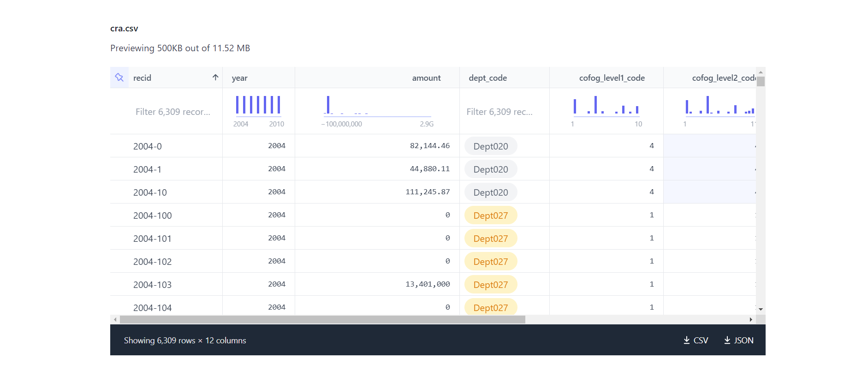Click the sort arrow in recid column
The width and height of the screenshot is (868, 389).
(x=215, y=78)
